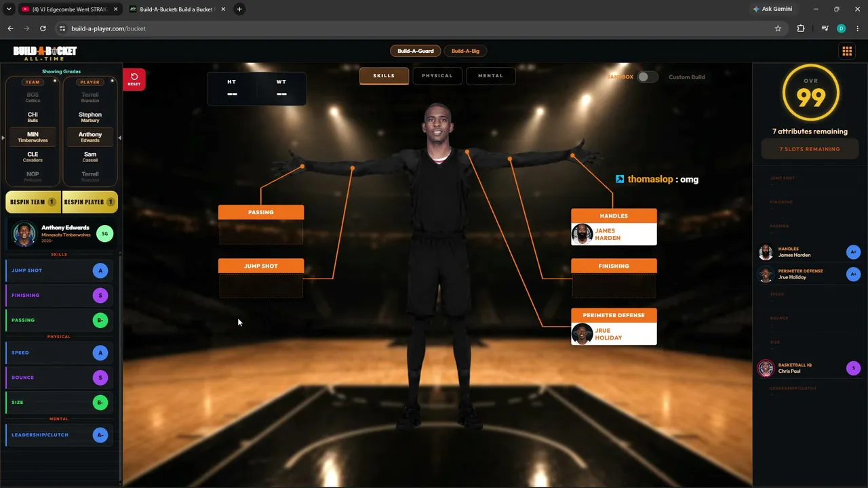Click the Leadership/Clutch grade A- badge
This screenshot has height=488, width=868.
coord(100,435)
